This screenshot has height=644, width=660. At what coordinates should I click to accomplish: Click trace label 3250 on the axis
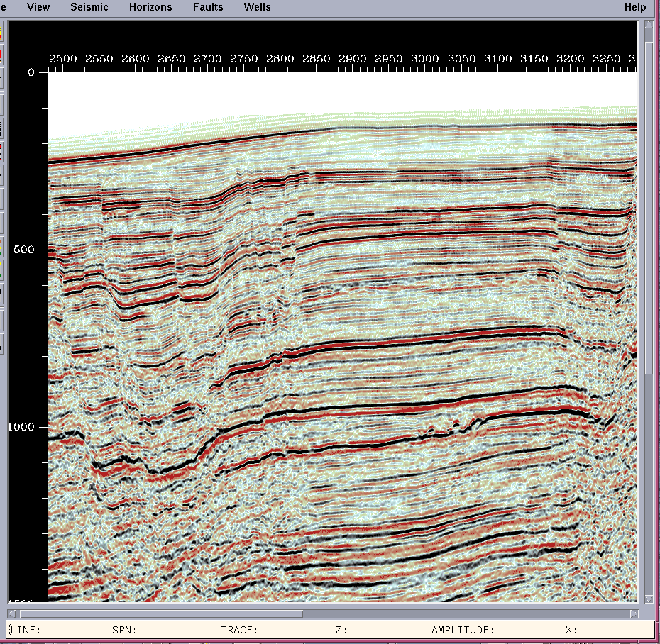606,59
